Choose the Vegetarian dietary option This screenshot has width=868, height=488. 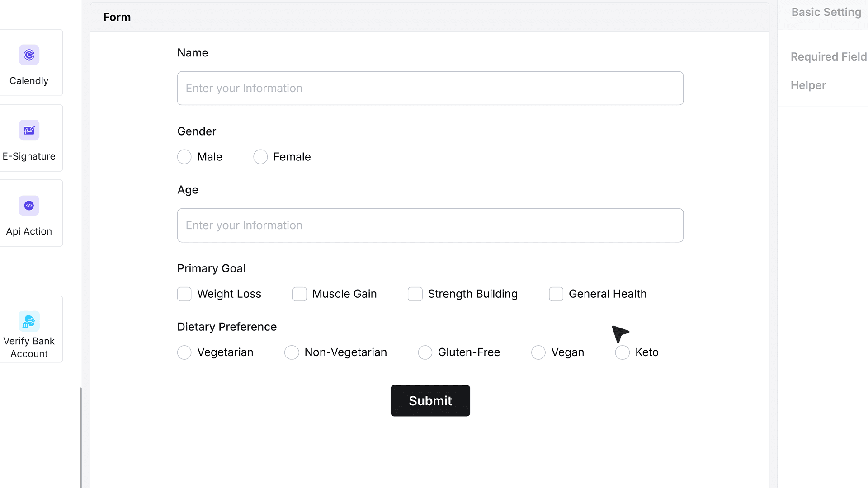click(x=184, y=352)
